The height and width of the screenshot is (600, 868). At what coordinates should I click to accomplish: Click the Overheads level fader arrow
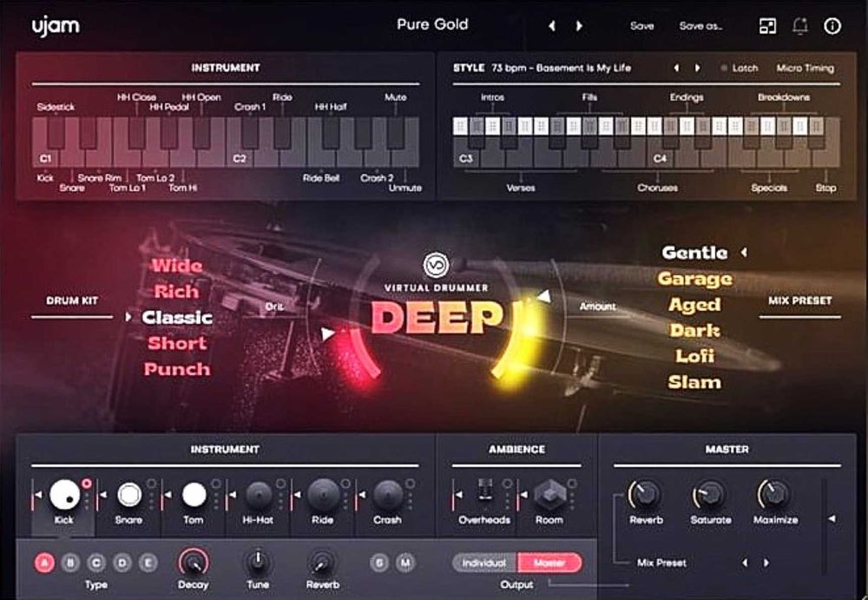pos(459,494)
